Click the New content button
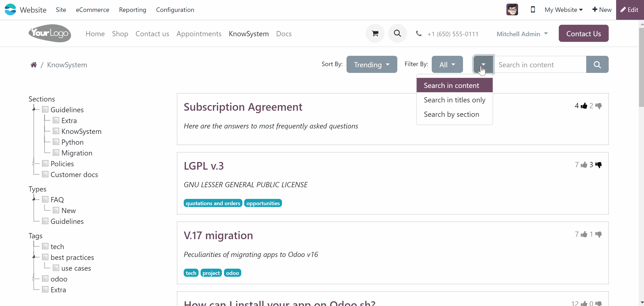 [602, 10]
